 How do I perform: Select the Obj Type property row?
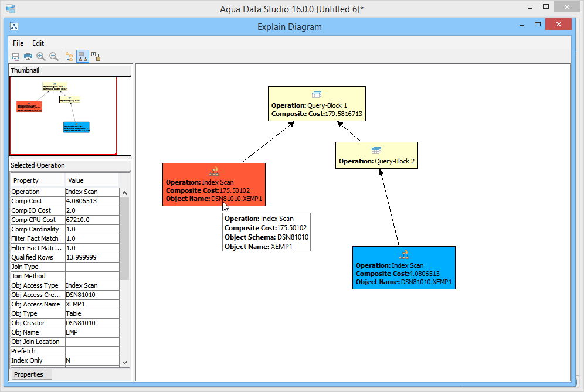tap(65, 313)
